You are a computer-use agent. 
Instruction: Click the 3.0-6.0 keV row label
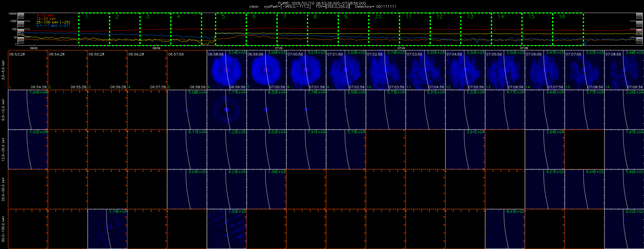pos(3,70)
